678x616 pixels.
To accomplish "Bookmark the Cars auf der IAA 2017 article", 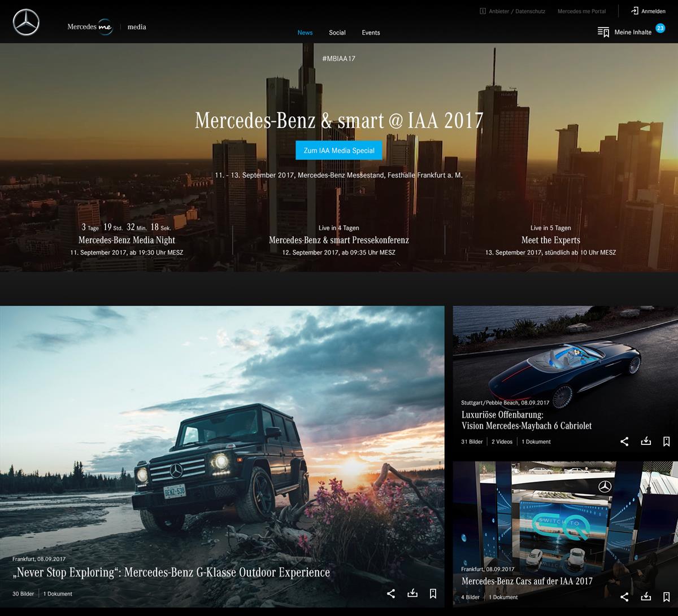I will tap(667, 597).
